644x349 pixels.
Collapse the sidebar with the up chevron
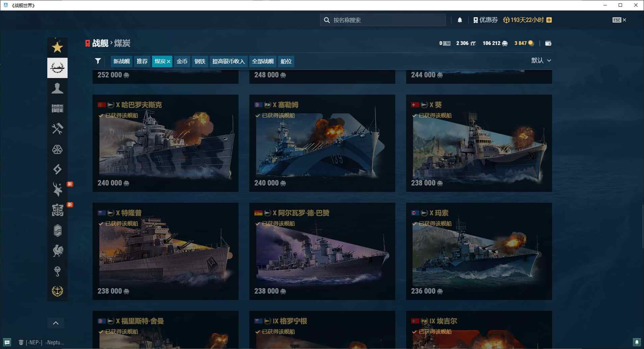coord(56,323)
